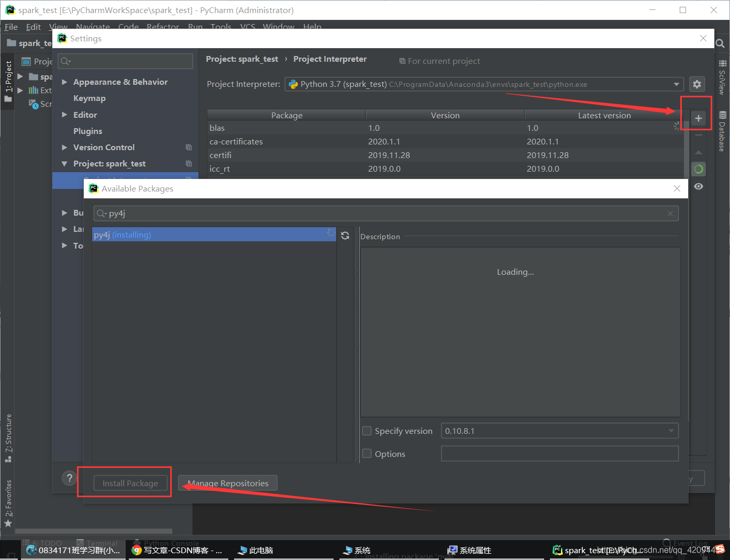Click the copy icon beside Version Control
The image size is (730, 560).
tap(189, 148)
